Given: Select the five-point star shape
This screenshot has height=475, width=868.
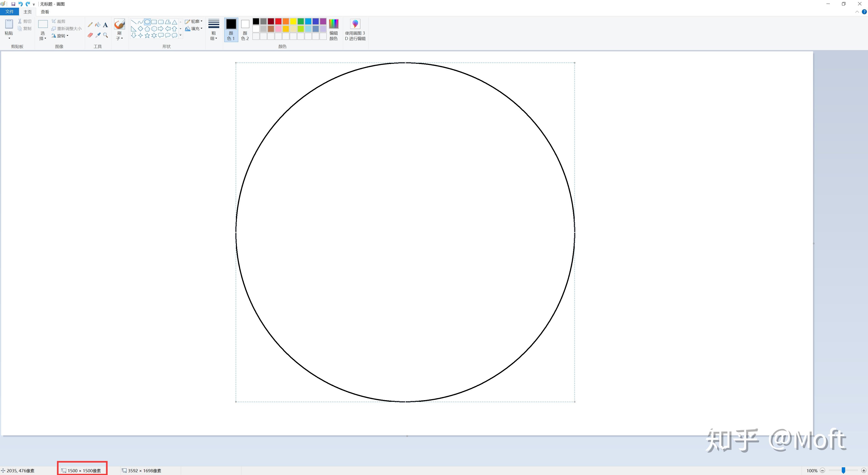Looking at the screenshot, I should tap(147, 35).
